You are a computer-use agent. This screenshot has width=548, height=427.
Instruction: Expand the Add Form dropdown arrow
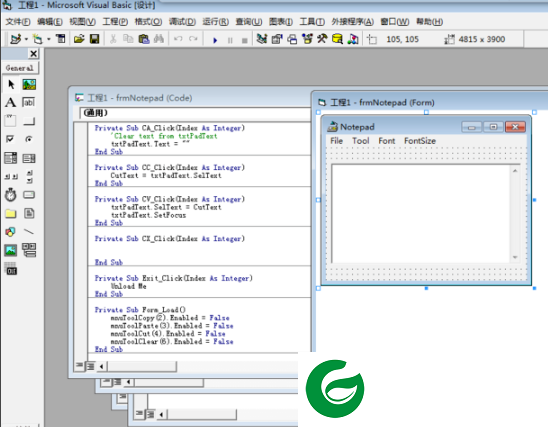[x=49, y=39]
